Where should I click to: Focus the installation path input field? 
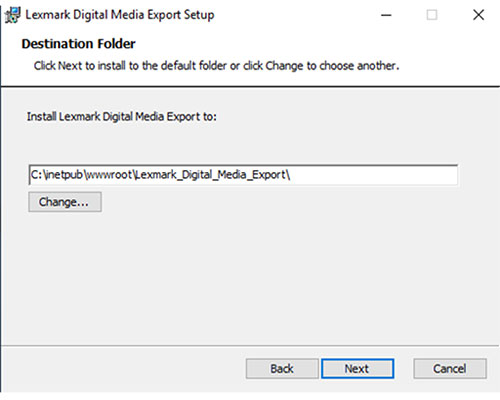point(243,175)
